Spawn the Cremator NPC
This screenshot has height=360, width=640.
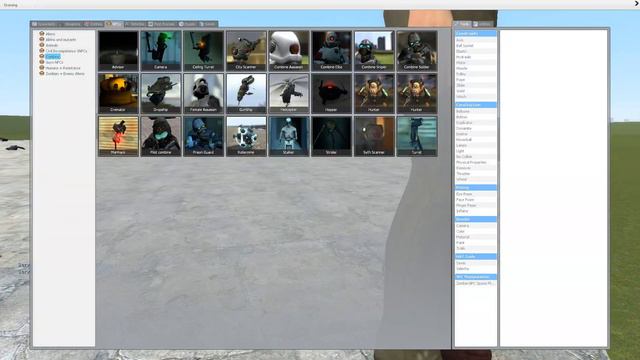coord(118,93)
